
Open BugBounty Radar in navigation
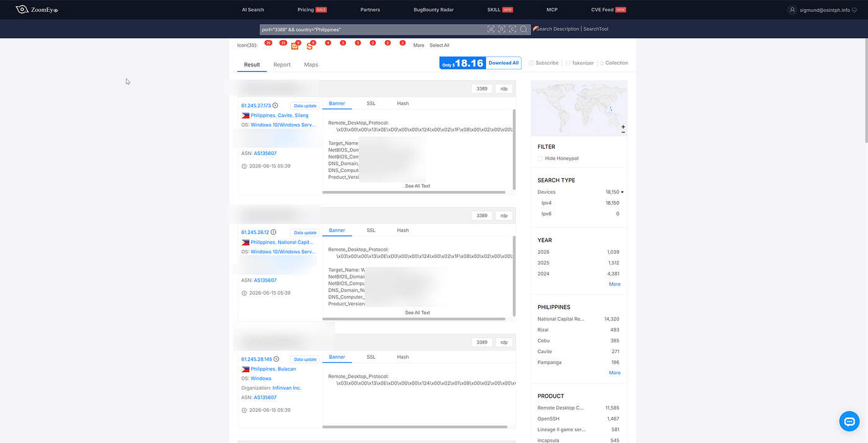click(434, 10)
